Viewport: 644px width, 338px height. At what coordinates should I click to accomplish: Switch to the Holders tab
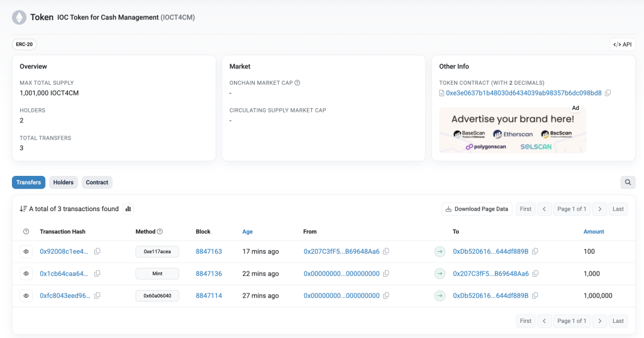pyautogui.click(x=64, y=182)
